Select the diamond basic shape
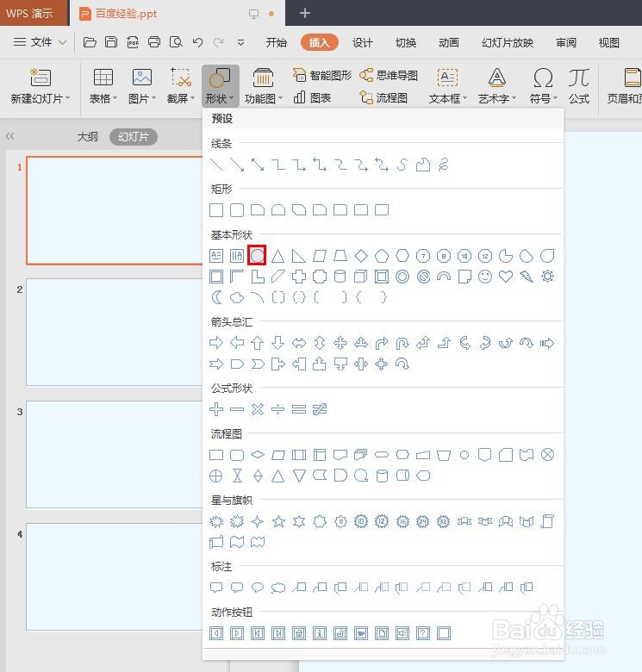 click(361, 256)
